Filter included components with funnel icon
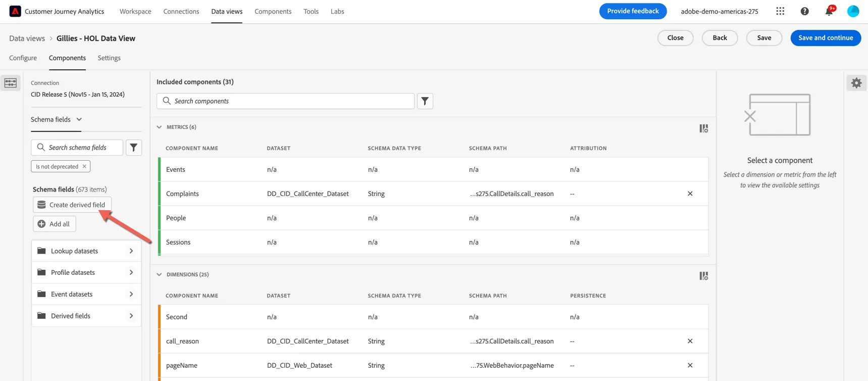The image size is (868, 381). pyautogui.click(x=425, y=101)
